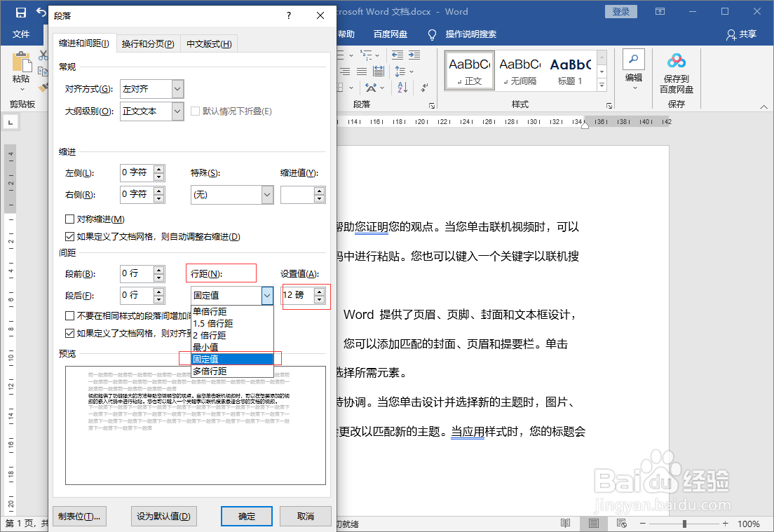Switch to Read Mode view in status bar
Viewport: 774px width, 532px height.
[x=566, y=523]
